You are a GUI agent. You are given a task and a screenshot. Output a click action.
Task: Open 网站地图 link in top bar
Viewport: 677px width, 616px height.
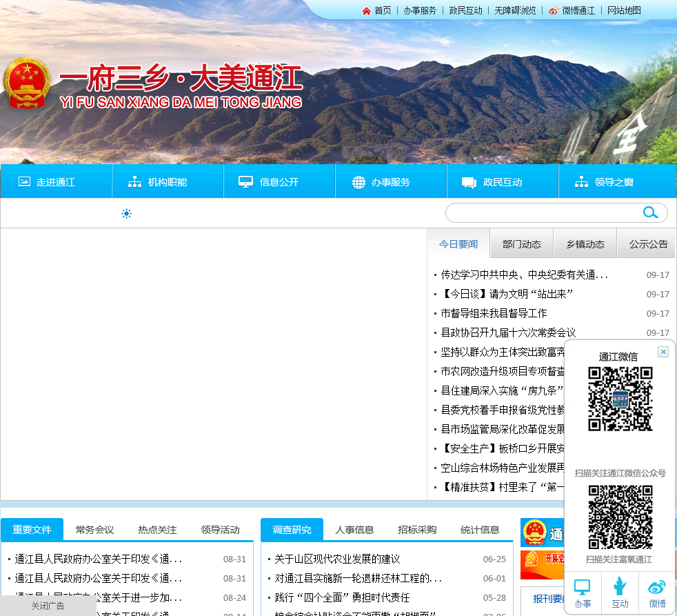pyautogui.click(x=624, y=11)
